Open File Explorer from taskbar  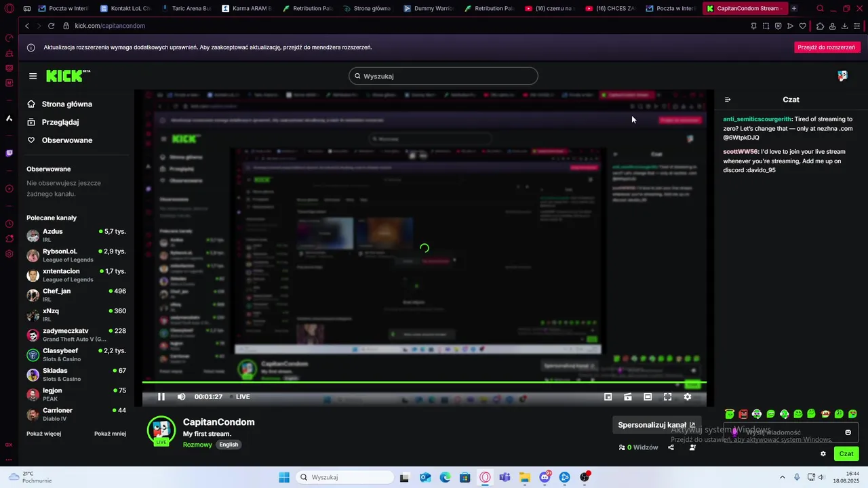tap(525, 477)
